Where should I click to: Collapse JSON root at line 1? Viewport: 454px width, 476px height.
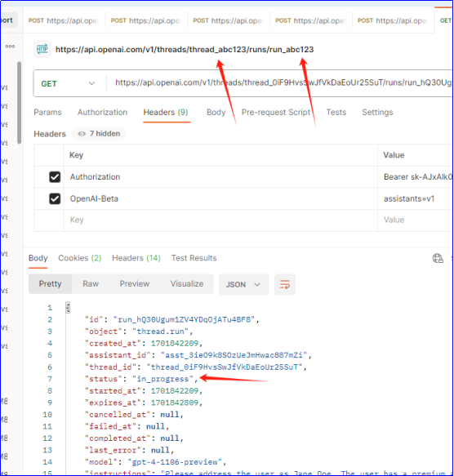tap(68, 308)
